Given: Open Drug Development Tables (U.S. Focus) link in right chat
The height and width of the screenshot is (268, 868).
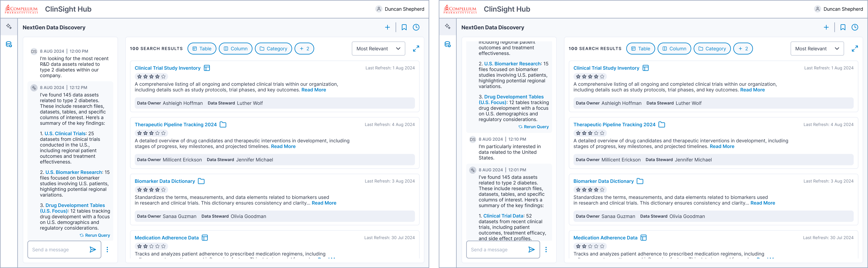Looking at the screenshot, I should (x=511, y=100).
